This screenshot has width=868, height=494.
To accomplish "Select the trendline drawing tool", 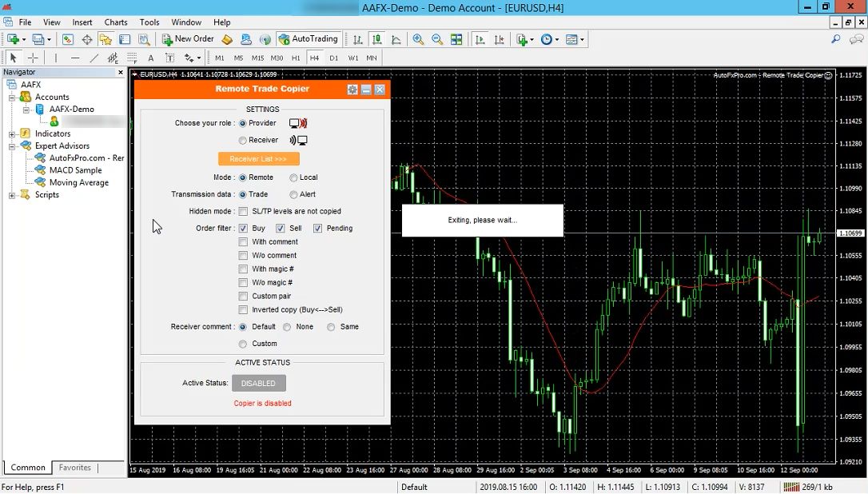I will click(x=94, y=58).
